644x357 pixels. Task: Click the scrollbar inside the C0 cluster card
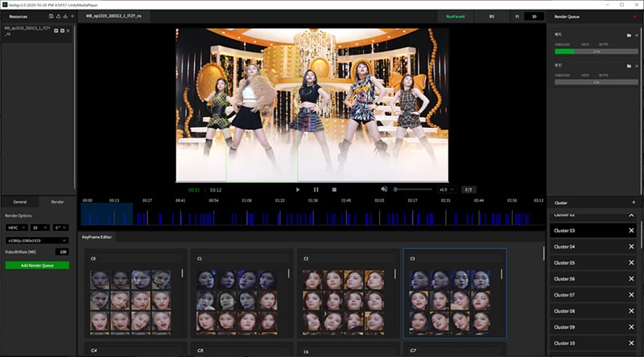(x=183, y=273)
